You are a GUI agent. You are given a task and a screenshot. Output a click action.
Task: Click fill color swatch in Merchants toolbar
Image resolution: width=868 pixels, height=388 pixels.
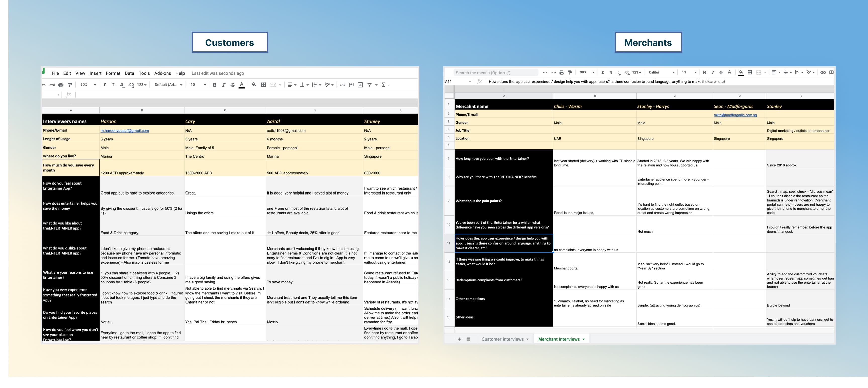point(741,72)
